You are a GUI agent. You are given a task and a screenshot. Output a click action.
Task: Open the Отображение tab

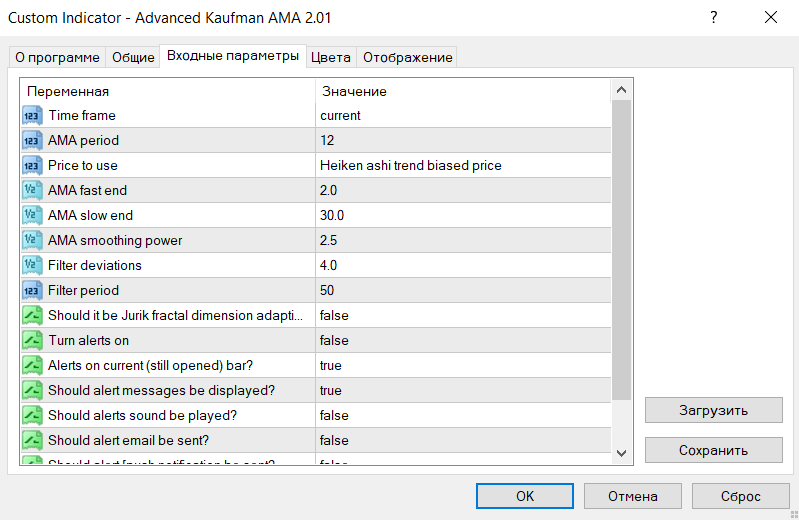click(407, 57)
